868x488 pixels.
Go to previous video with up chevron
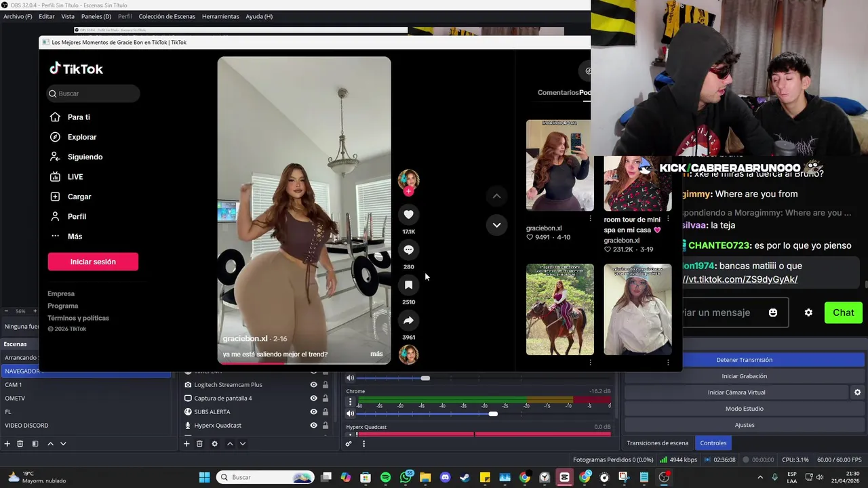496,196
